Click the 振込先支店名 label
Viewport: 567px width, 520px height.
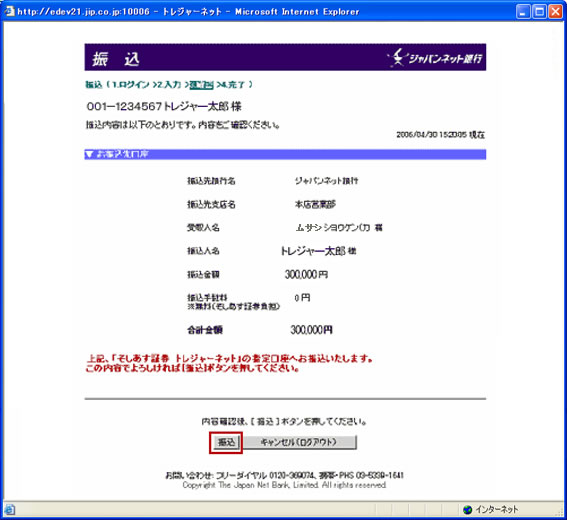tap(211, 204)
